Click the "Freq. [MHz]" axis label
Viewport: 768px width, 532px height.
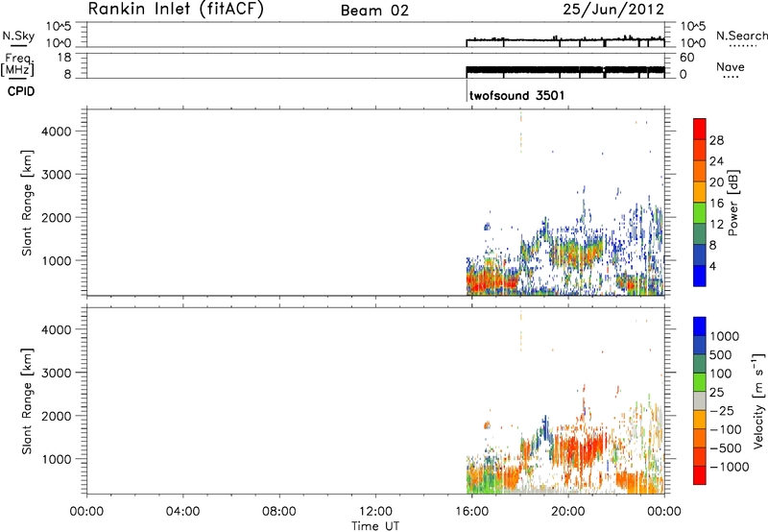click(18, 64)
